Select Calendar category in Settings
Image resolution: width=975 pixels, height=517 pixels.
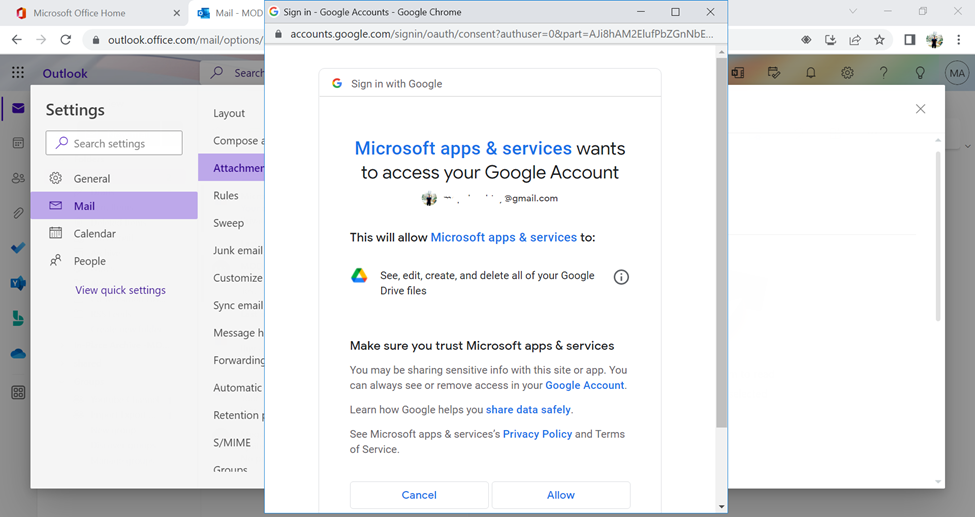point(114,233)
